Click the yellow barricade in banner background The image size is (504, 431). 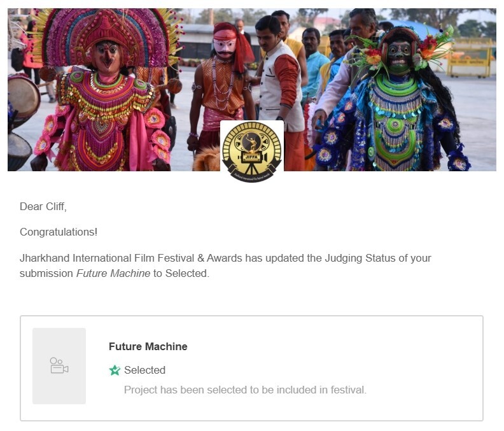click(469, 58)
